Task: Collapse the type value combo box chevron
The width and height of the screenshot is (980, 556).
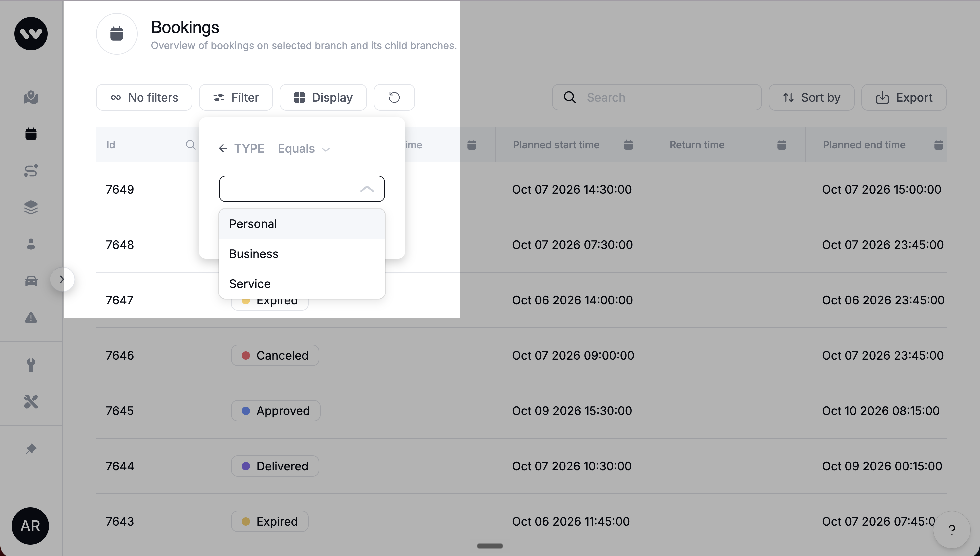Action: point(367,189)
